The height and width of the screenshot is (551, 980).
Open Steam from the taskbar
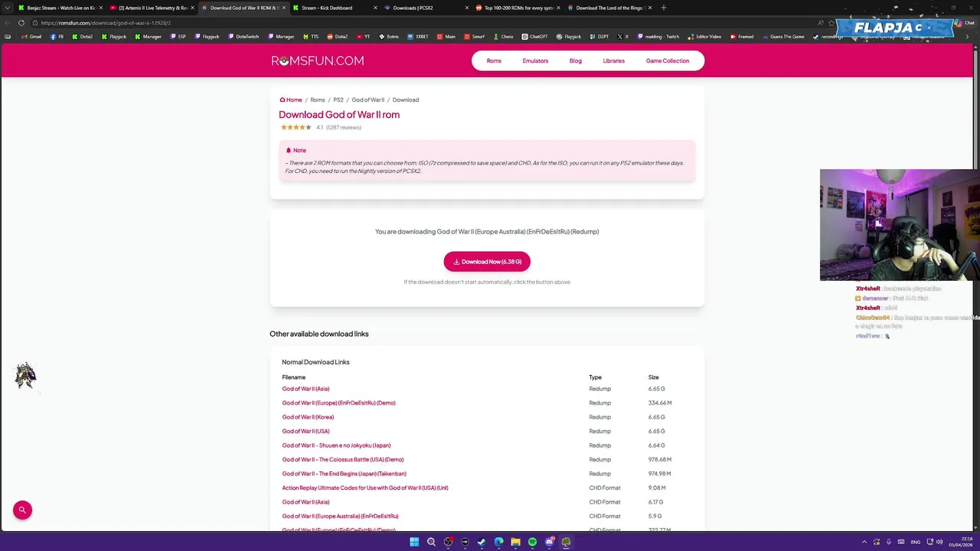click(x=482, y=542)
